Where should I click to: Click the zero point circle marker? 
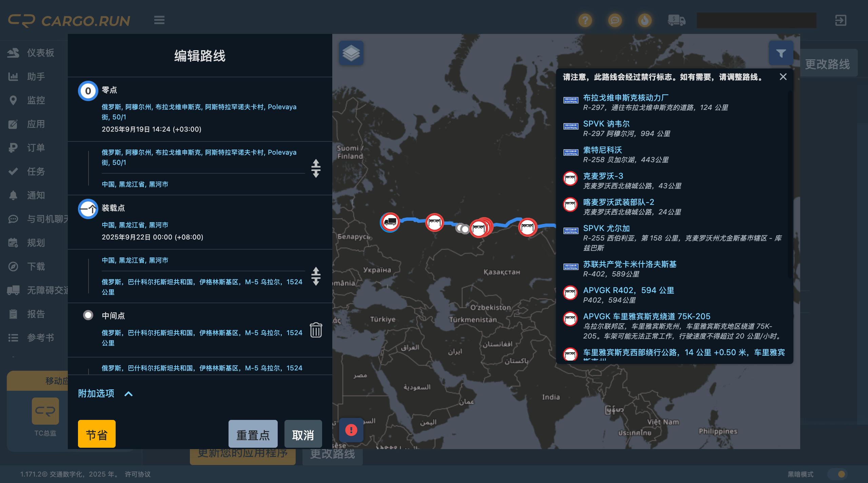[88, 91]
